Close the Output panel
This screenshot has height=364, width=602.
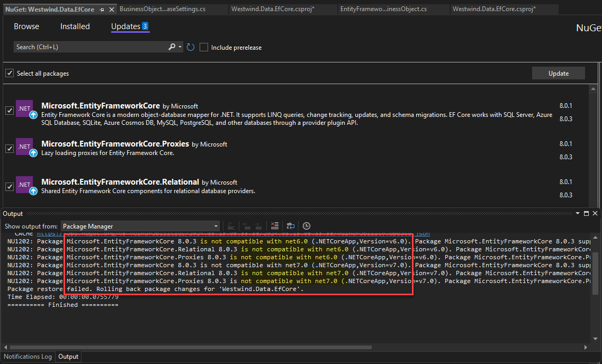595,214
